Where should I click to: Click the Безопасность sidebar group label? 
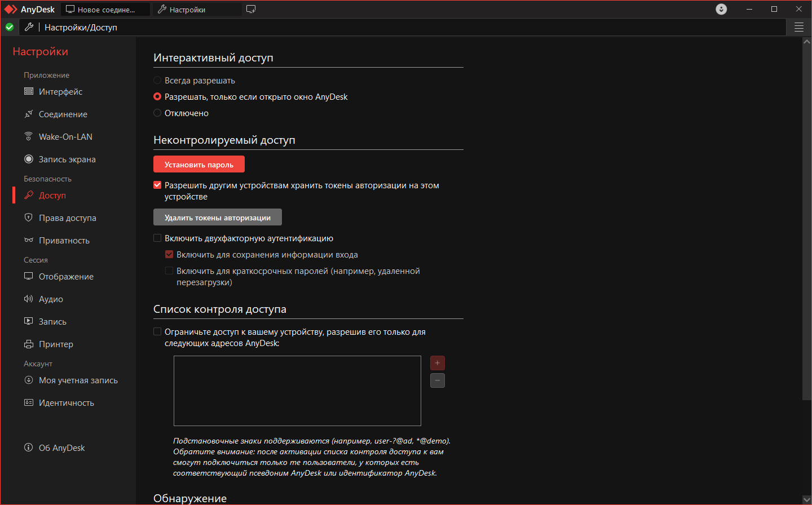[47, 179]
